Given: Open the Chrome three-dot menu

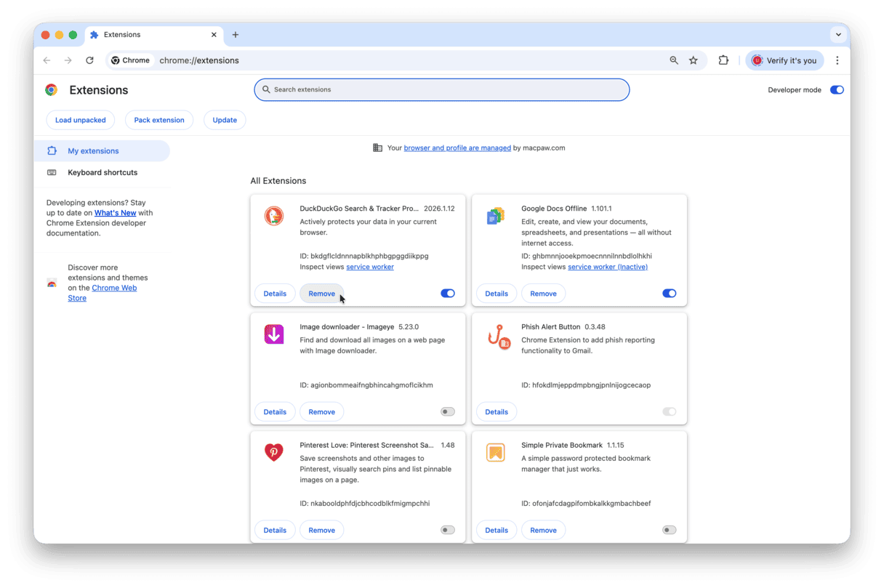Looking at the screenshot, I should pos(837,60).
